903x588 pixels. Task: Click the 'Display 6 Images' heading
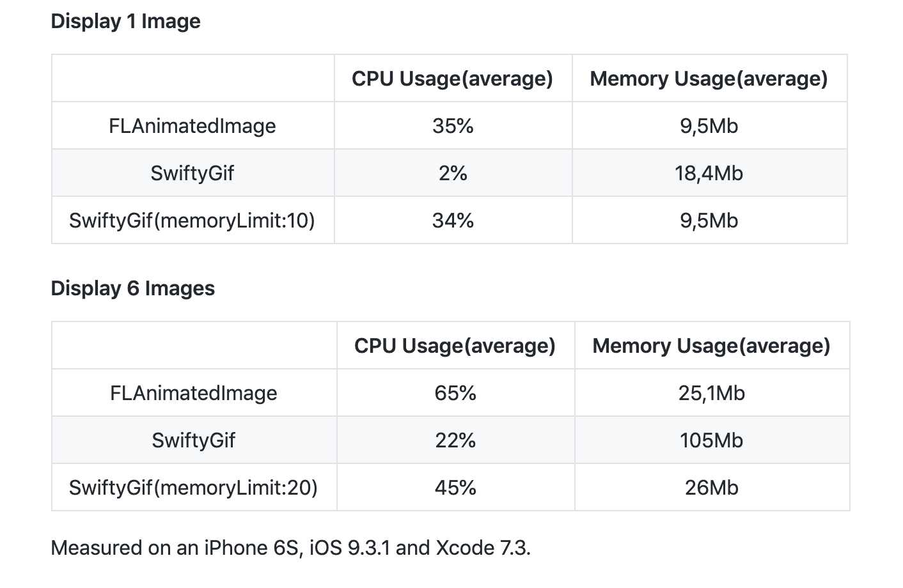pyautogui.click(x=133, y=288)
